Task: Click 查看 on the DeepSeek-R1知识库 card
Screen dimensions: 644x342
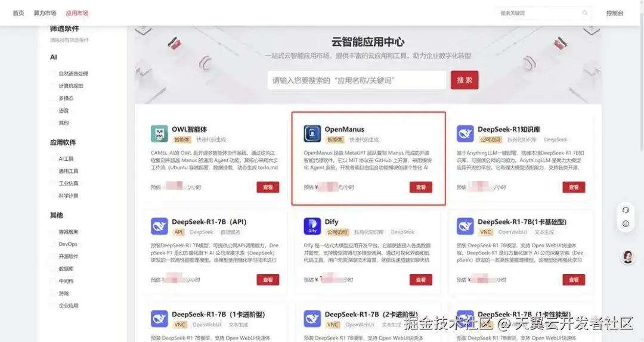Action: [574, 187]
